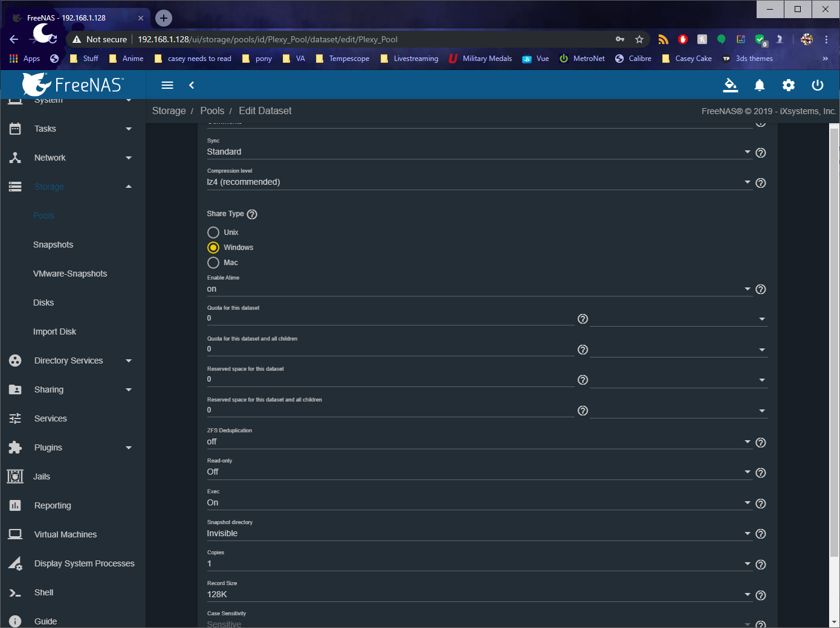Open the Military Medals bookmark
Screen dimensions: 840x628
click(x=480, y=59)
